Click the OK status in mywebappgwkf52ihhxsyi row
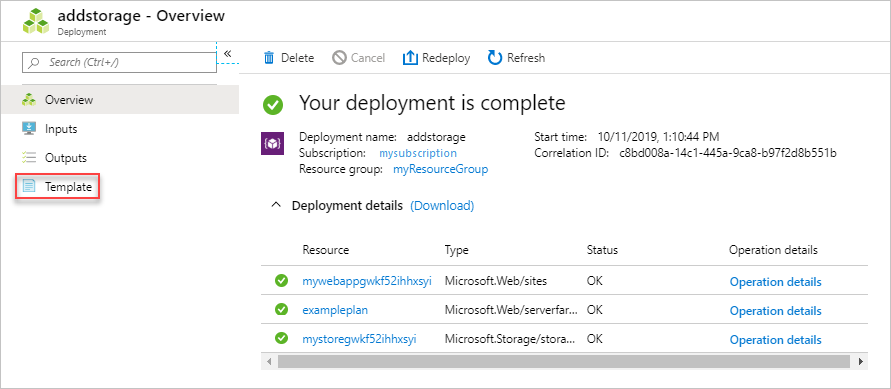Screen dimensions: 891x389 (x=594, y=281)
